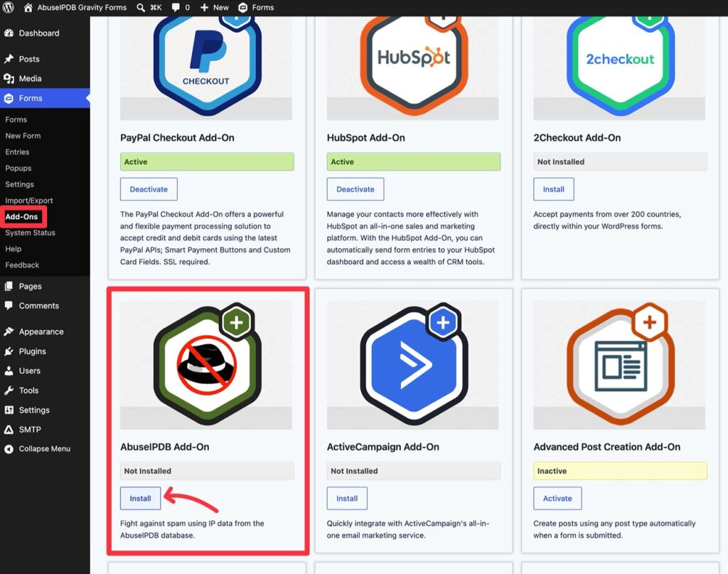Image resolution: width=728 pixels, height=574 pixels.
Task: Click the HubSpot Add-On title
Action: (366, 138)
